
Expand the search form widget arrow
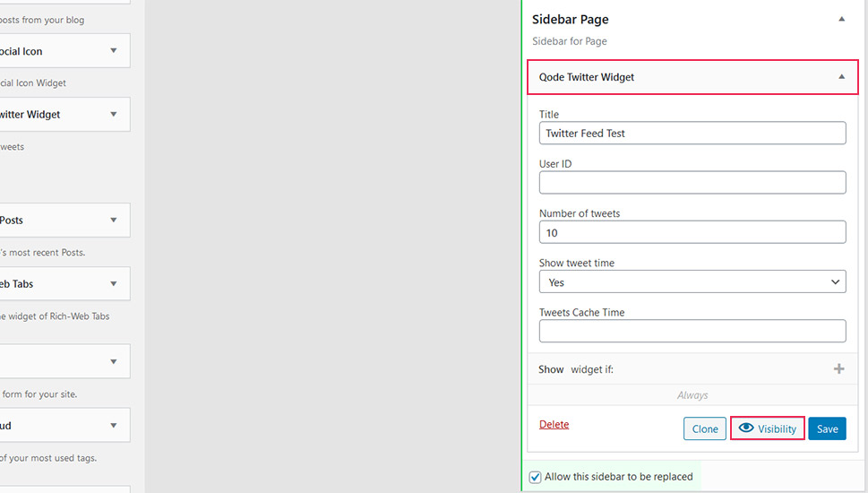tap(114, 362)
